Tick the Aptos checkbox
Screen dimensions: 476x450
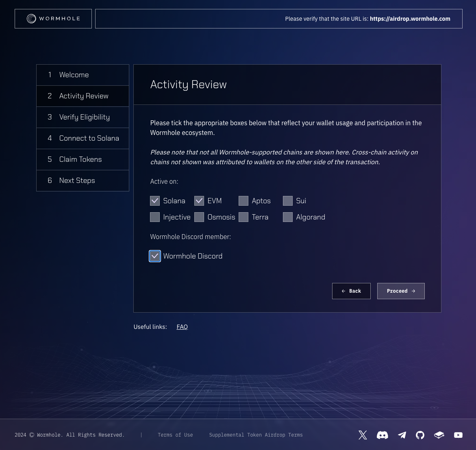243,201
